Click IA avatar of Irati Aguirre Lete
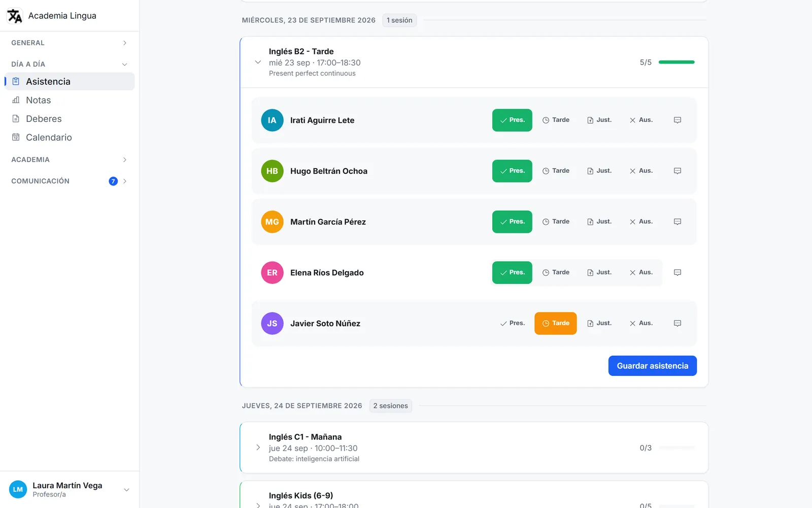Viewport: 812px width, 508px height. pyautogui.click(x=272, y=120)
